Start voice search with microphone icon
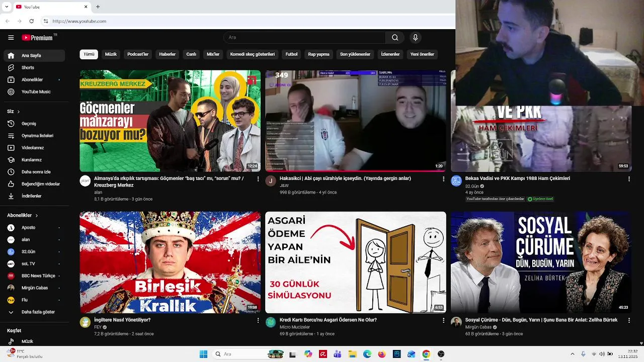Viewport: 644px width, 362px height. tap(415, 37)
